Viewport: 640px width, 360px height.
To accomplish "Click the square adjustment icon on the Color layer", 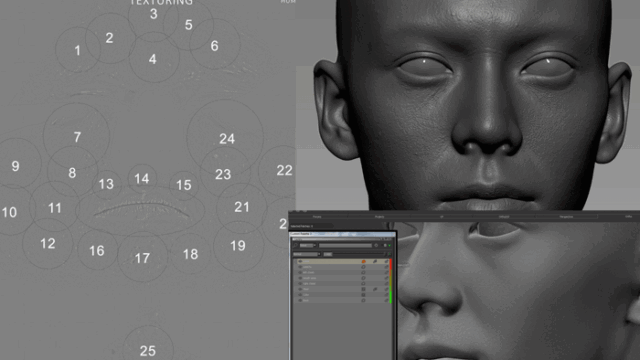I will 363,295.
